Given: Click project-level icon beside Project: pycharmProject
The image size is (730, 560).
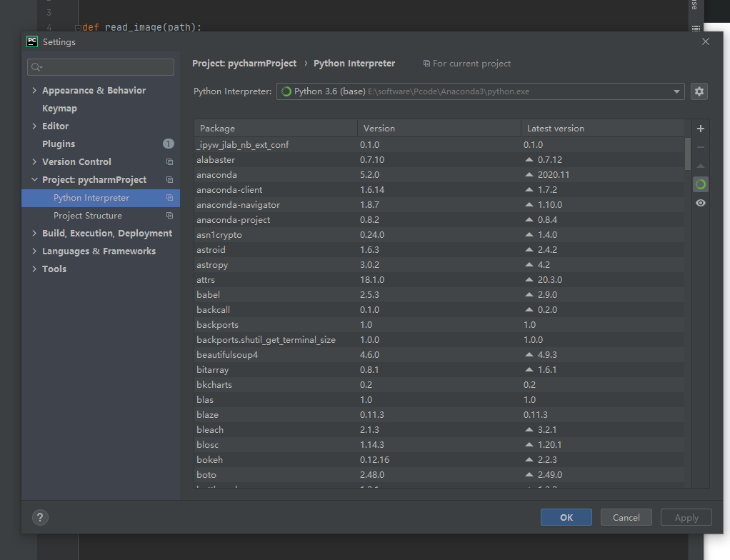Looking at the screenshot, I should pos(169,180).
